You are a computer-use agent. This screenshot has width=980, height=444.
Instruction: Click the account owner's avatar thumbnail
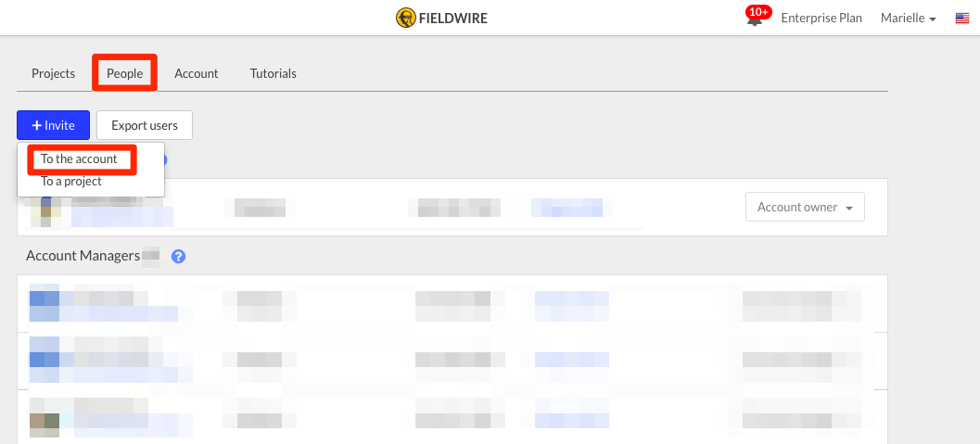[x=45, y=211]
